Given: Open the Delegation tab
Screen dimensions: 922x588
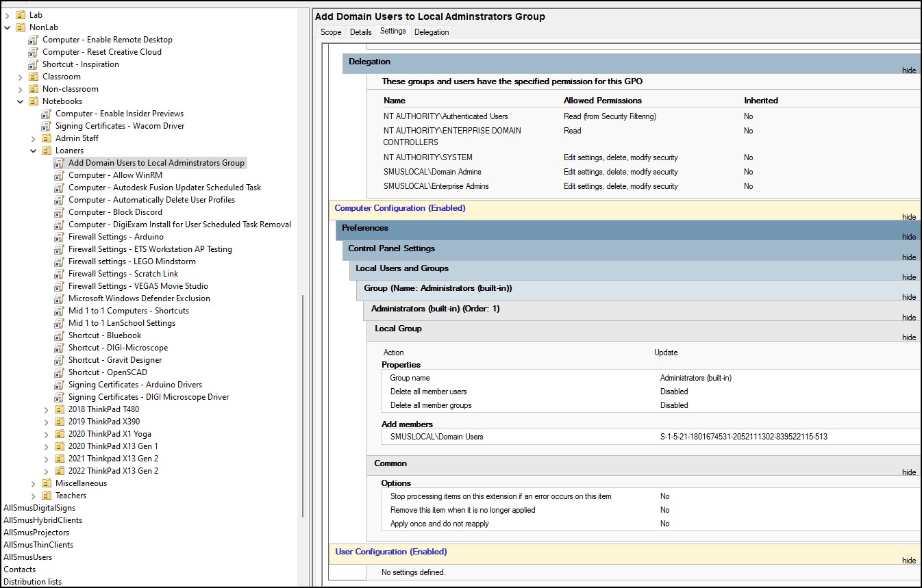Looking at the screenshot, I should [x=432, y=32].
